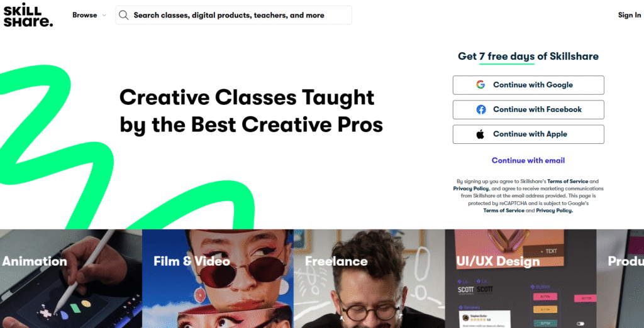Open the UI/UX Design category tile
644x328 pixels.
(x=521, y=279)
